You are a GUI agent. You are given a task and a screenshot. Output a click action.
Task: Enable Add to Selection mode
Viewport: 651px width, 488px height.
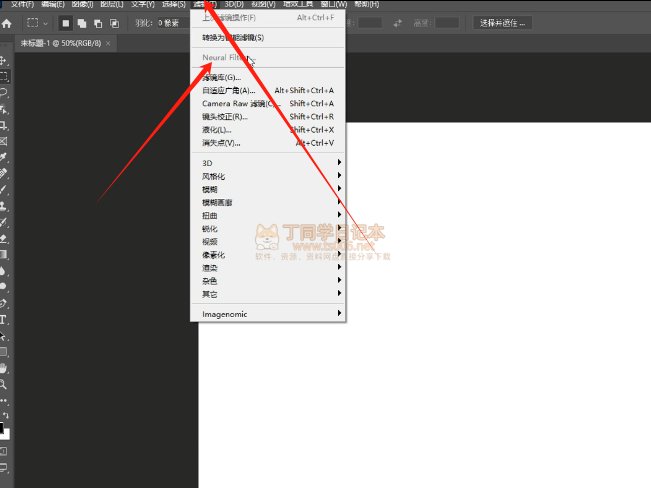(82, 23)
